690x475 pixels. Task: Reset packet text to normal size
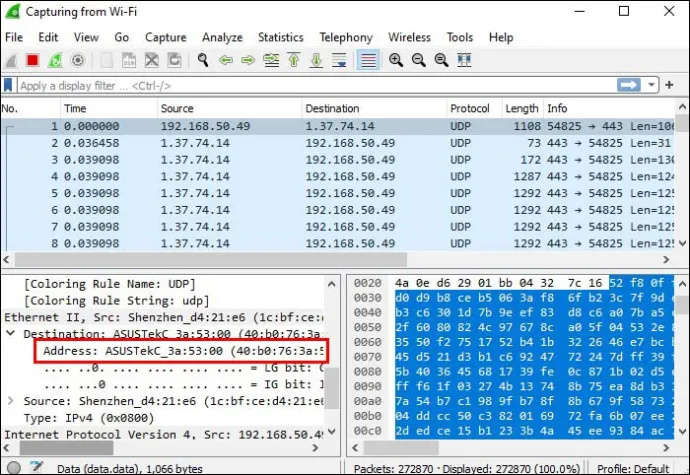pos(441,60)
